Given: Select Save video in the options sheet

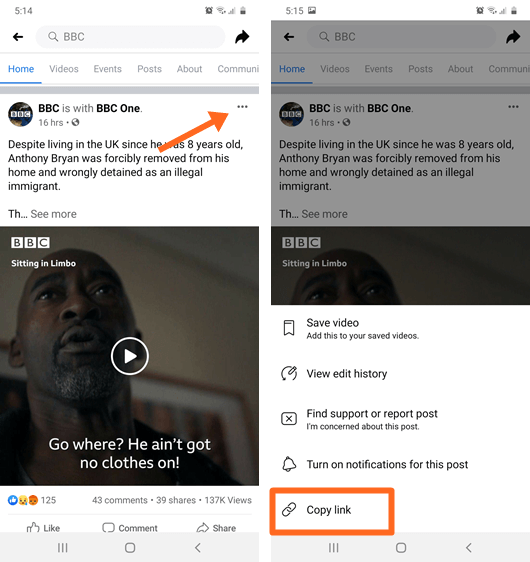Looking at the screenshot, I should [400, 328].
